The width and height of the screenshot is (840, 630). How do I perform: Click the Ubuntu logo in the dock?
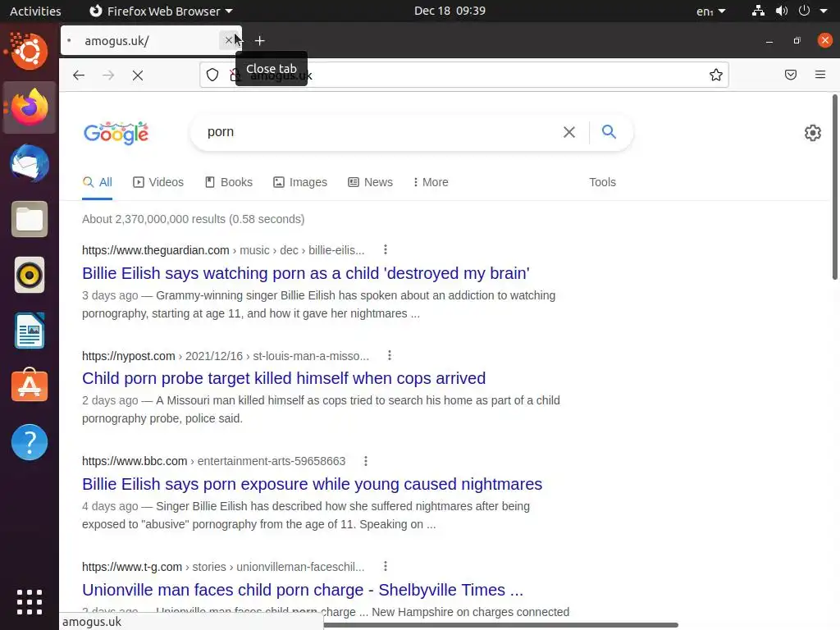30,52
